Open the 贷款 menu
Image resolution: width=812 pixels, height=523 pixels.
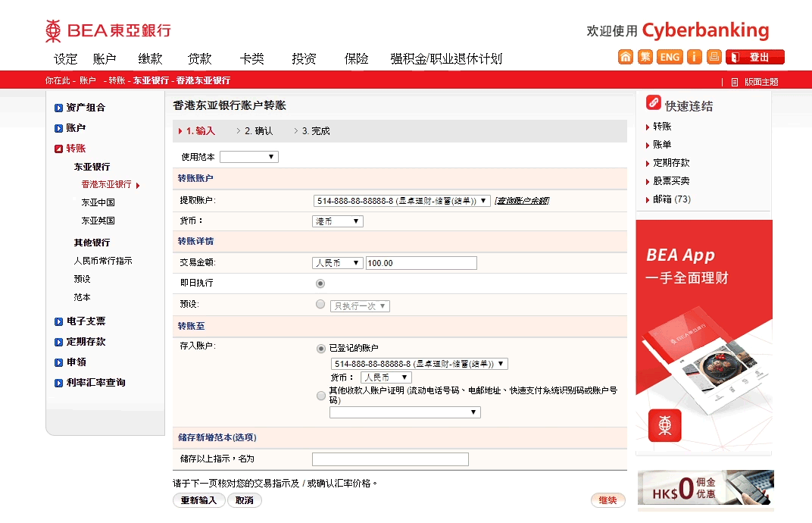pyautogui.click(x=199, y=58)
